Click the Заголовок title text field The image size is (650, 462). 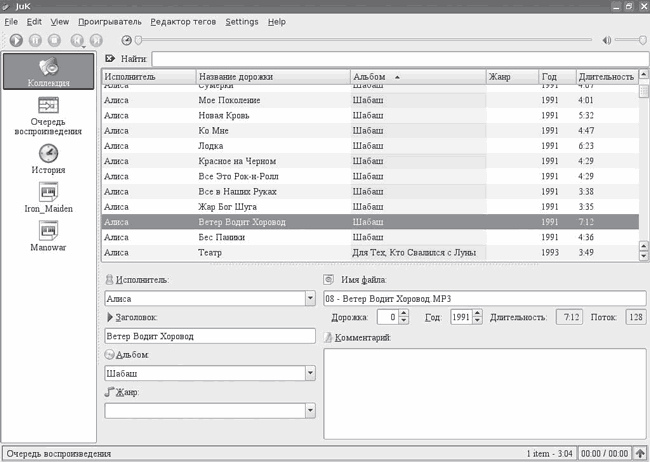coord(209,335)
